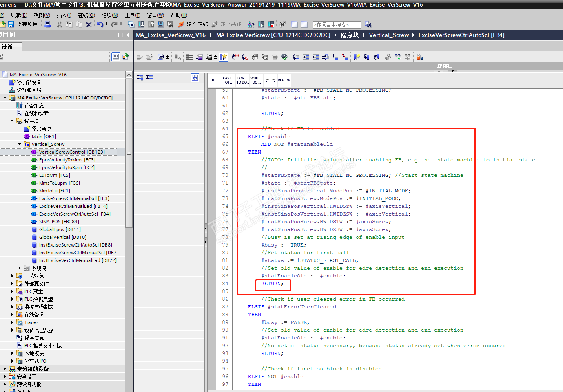Click the Undo arrow icon
Viewport: 563px width, 392px height.
click(100, 24)
